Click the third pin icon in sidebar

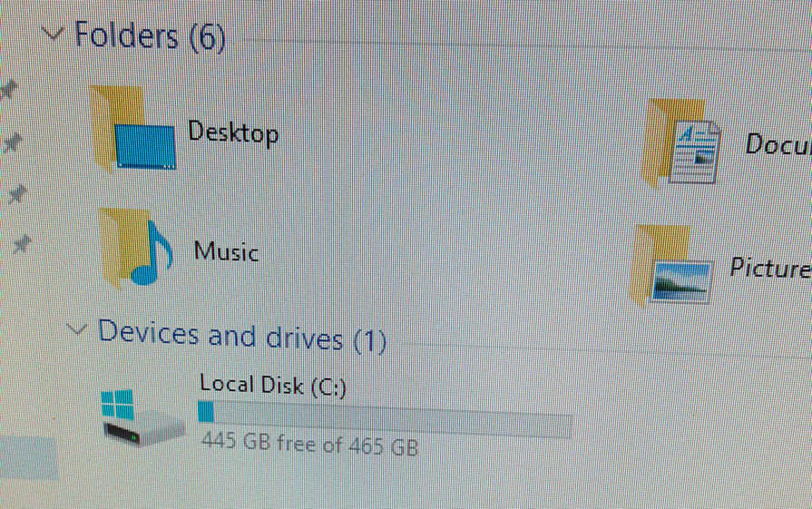[x=17, y=194]
